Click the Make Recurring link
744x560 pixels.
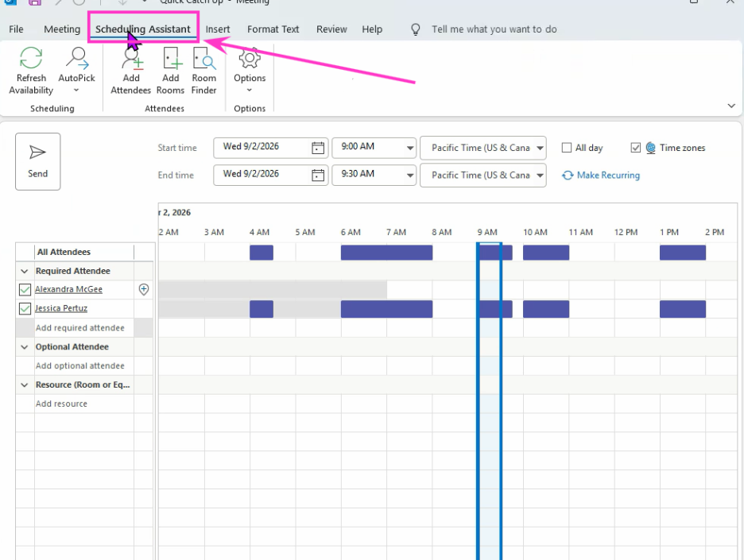pos(601,176)
